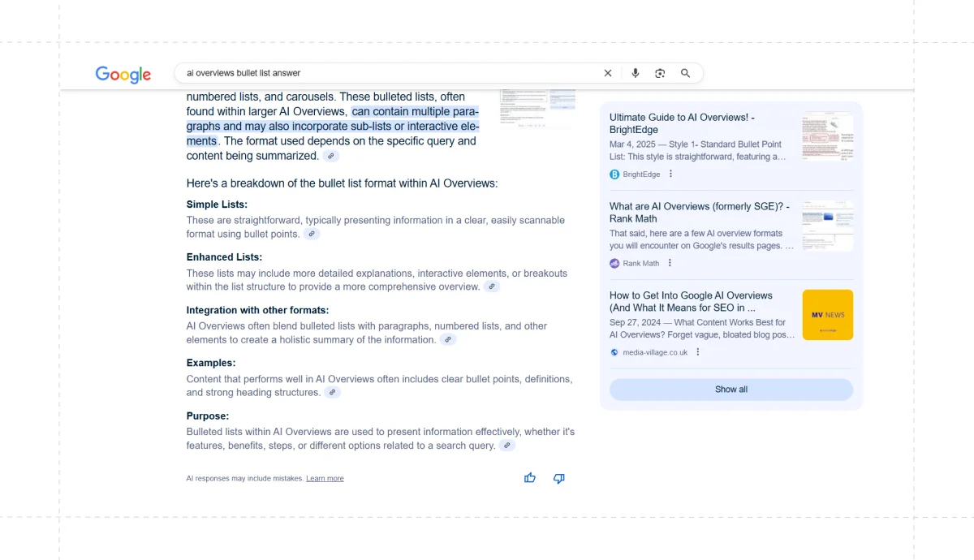Open "How to Get Into Google AI Overviews" result

[x=692, y=302]
